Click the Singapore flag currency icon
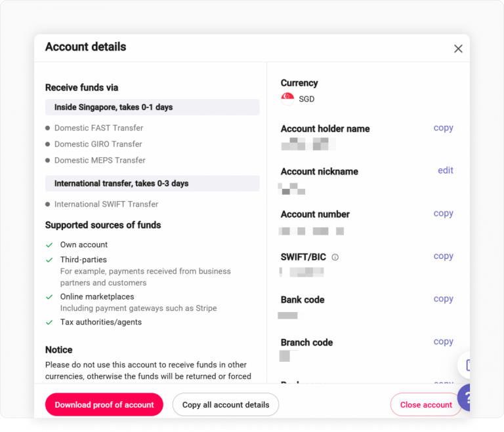The width and height of the screenshot is (504, 432). (287, 99)
